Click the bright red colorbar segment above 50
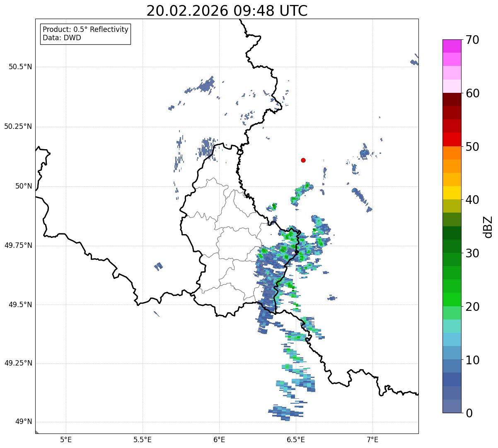 pos(452,140)
